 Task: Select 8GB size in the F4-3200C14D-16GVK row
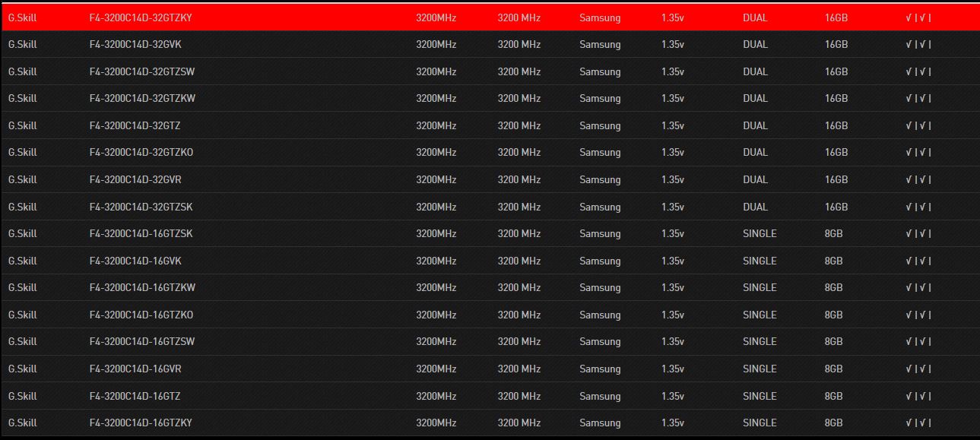pos(834,261)
